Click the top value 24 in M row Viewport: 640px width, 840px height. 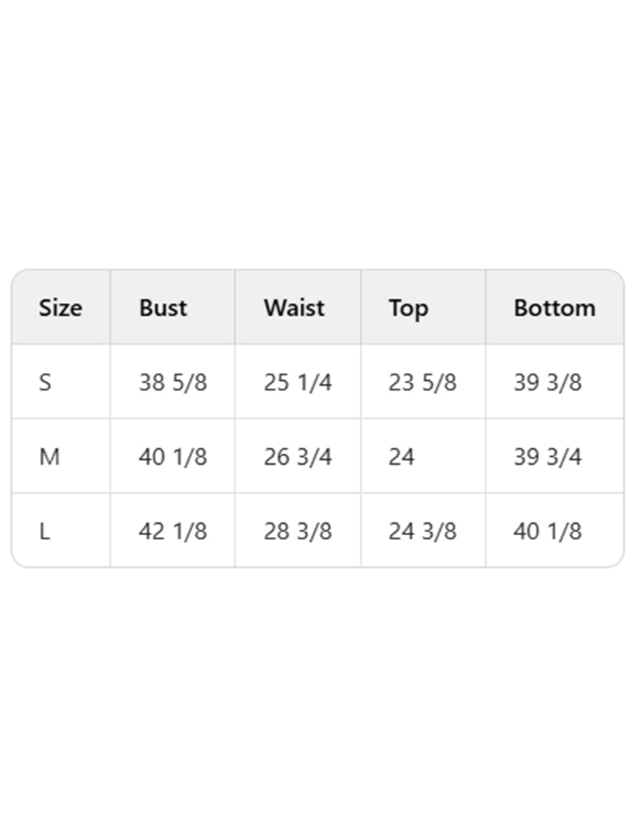click(402, 457)
